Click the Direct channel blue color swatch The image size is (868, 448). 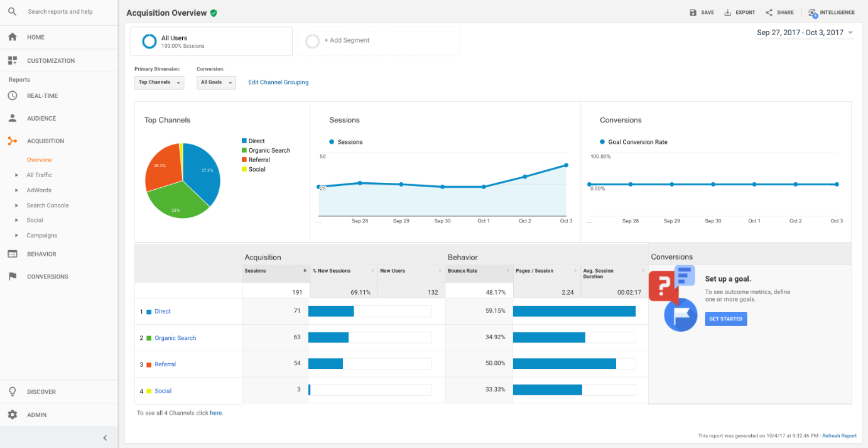(149, 312)
